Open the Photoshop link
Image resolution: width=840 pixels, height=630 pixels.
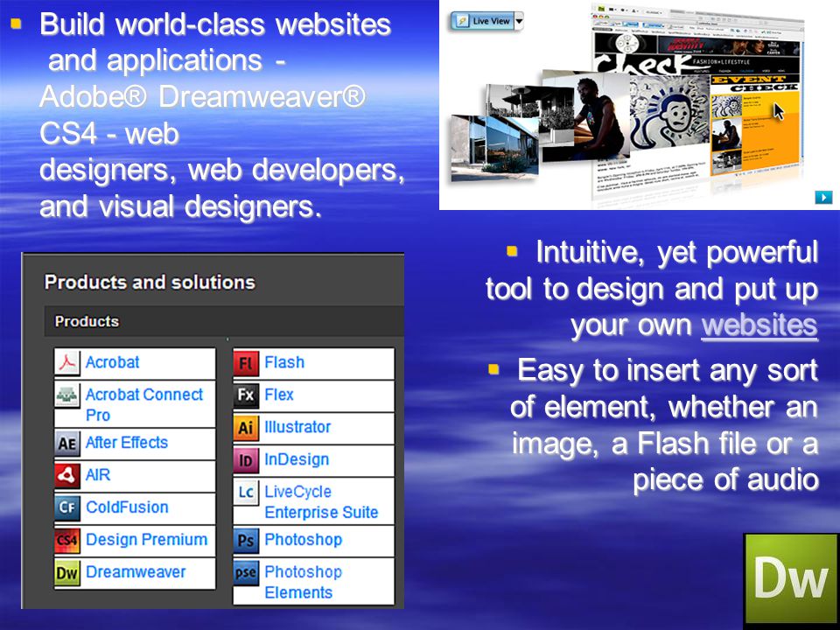(x=304, y=540)
